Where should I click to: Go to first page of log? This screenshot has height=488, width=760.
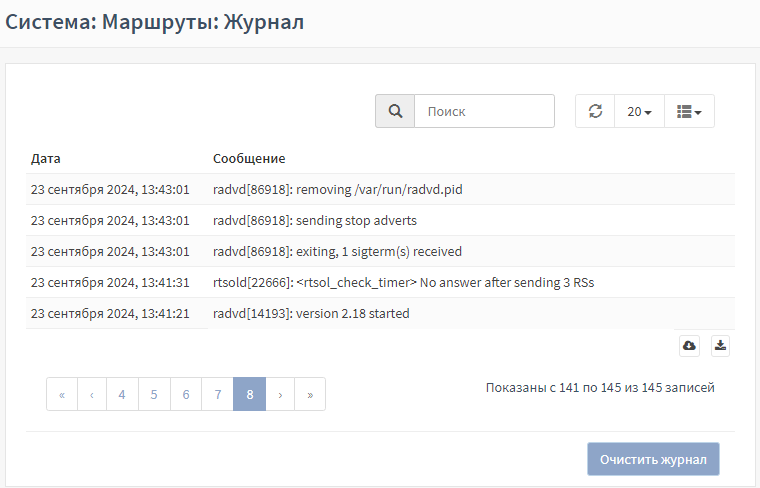[x=62, y=394]
